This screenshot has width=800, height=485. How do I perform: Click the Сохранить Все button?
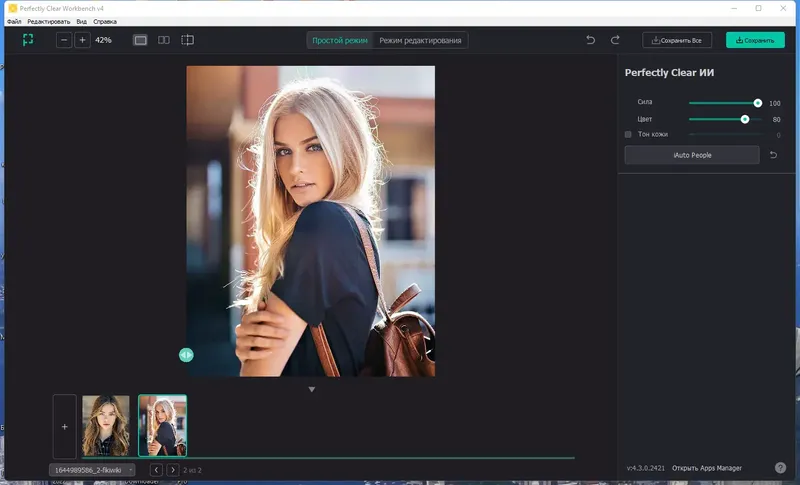click(x=677, y=40)
